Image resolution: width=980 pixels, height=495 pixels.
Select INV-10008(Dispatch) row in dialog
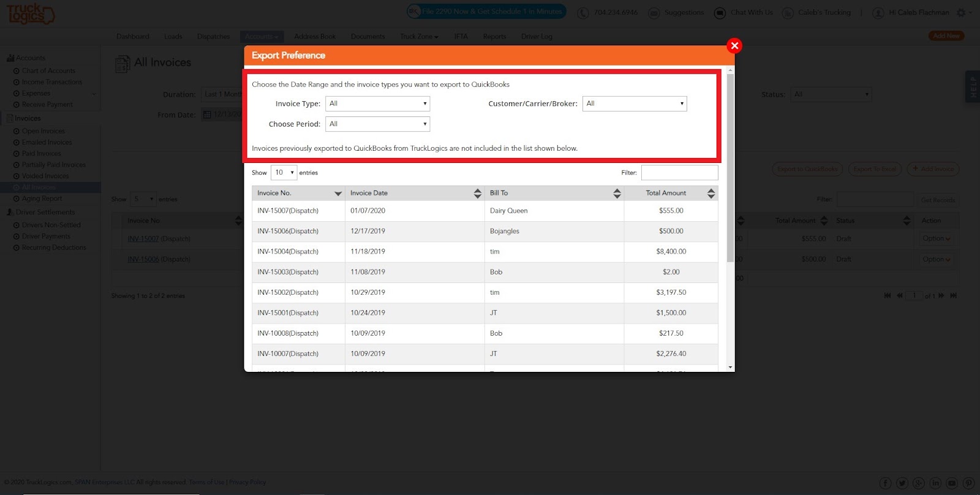(x=484, y=333)
